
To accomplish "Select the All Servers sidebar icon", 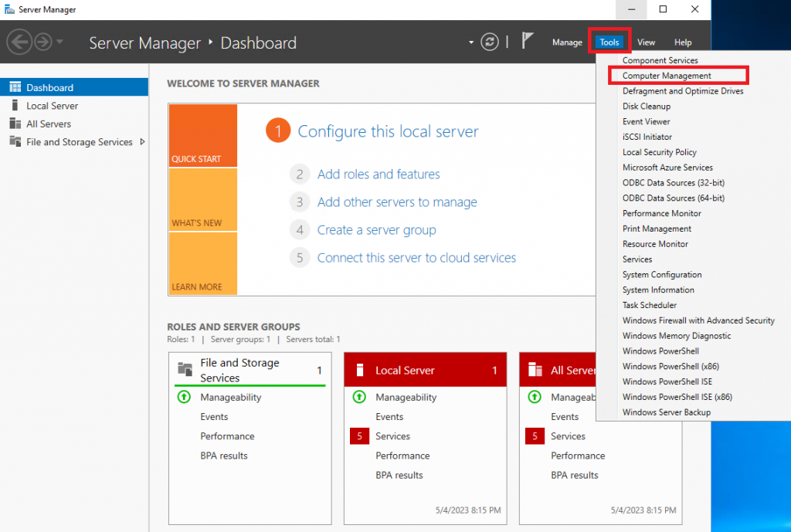I will pos(15,124).
